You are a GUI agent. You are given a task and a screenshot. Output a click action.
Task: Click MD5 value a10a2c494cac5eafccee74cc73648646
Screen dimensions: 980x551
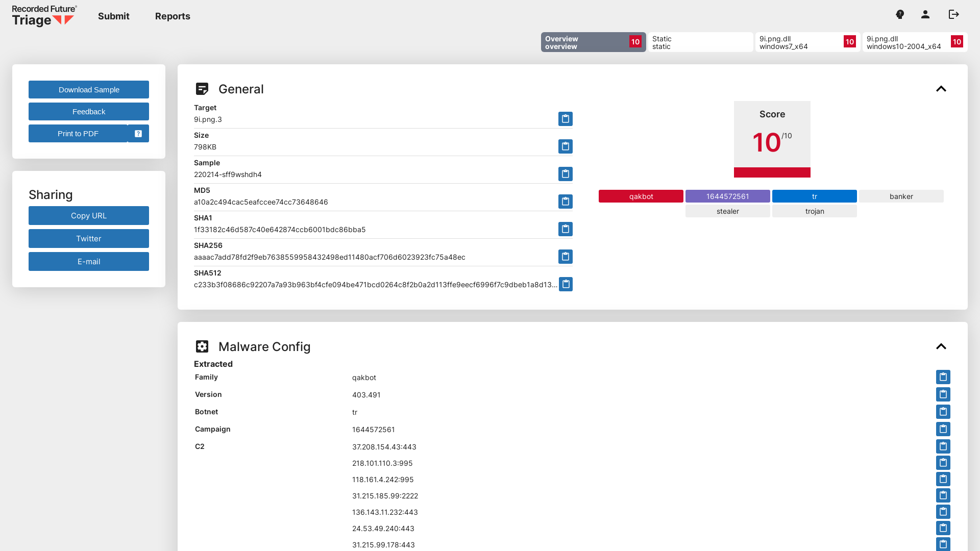pos(261,202)
